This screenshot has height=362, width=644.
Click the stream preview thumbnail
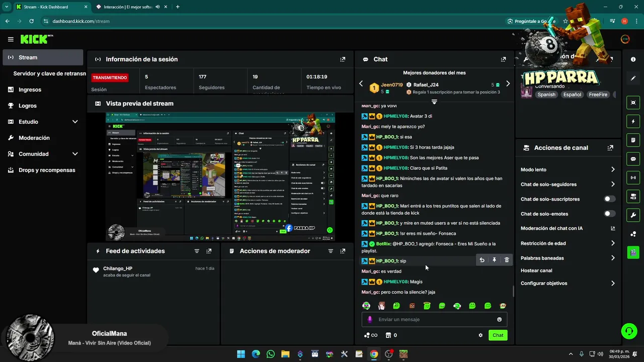coord(220,177)
